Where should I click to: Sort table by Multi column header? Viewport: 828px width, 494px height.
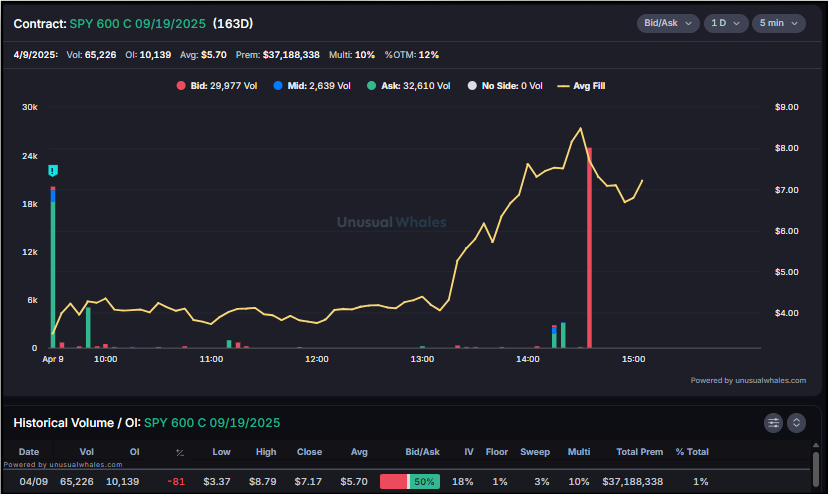(579, 452)
